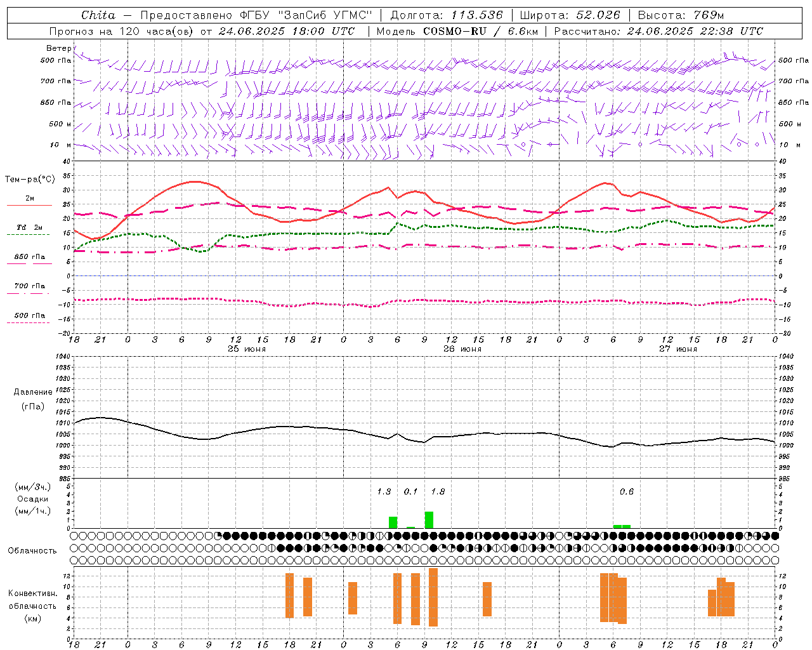Click the tallest orange convective cloud bar
This screenshot has width=812, height=650.
click(x=433, y=597)
